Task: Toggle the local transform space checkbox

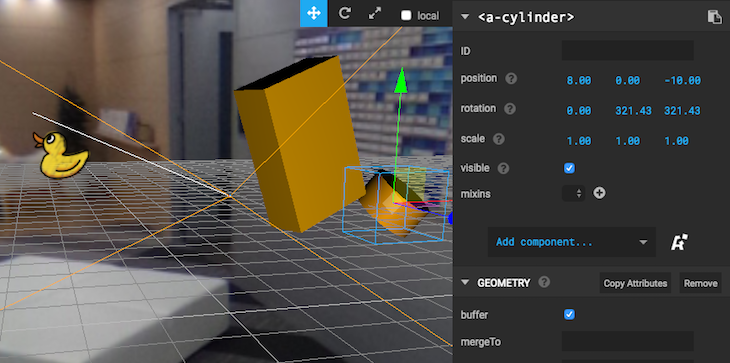Action: click(406, 15)
